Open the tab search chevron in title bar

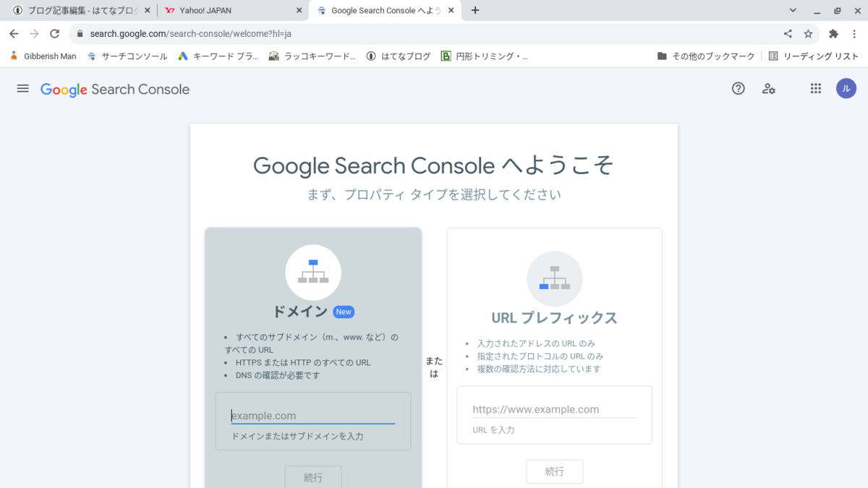793,10
